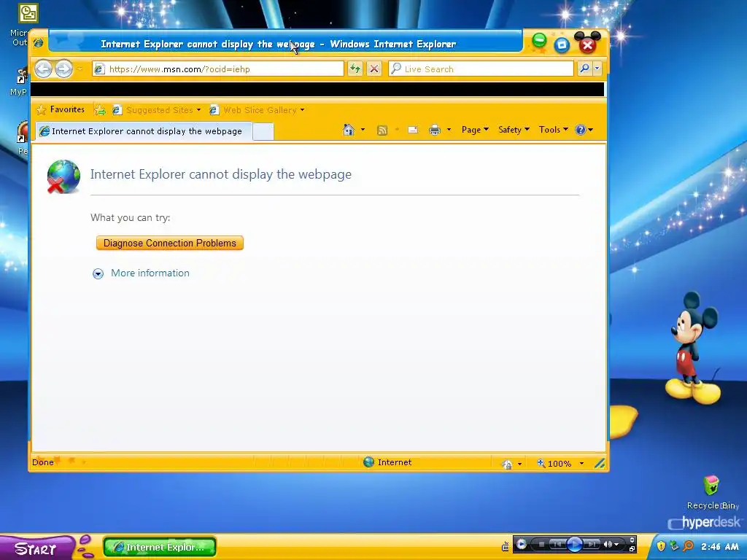The width and height of the screenshot is (747, 560).
Task: Expand the Print dropdown arrow
Action: click(449, 130)
